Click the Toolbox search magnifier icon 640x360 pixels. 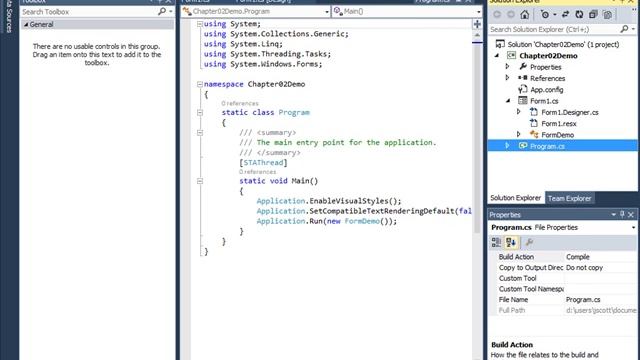point(162,11)
